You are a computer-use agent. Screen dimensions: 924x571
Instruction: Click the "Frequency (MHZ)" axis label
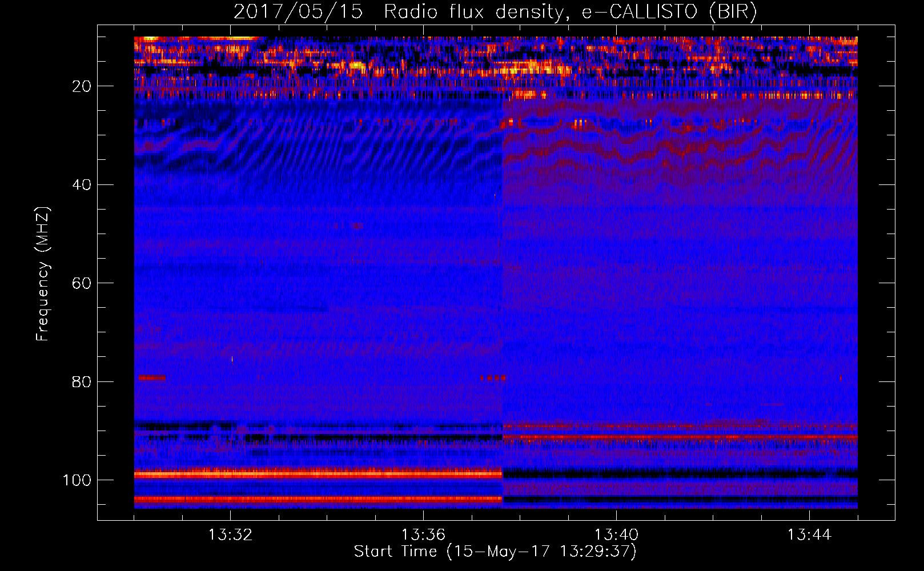click(43, 274)
